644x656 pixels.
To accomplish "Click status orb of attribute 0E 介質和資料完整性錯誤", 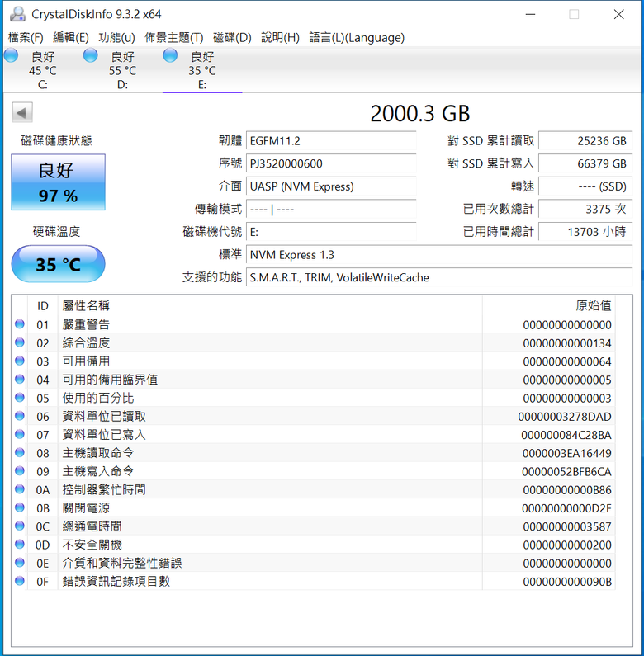I will tap(20, 563).
